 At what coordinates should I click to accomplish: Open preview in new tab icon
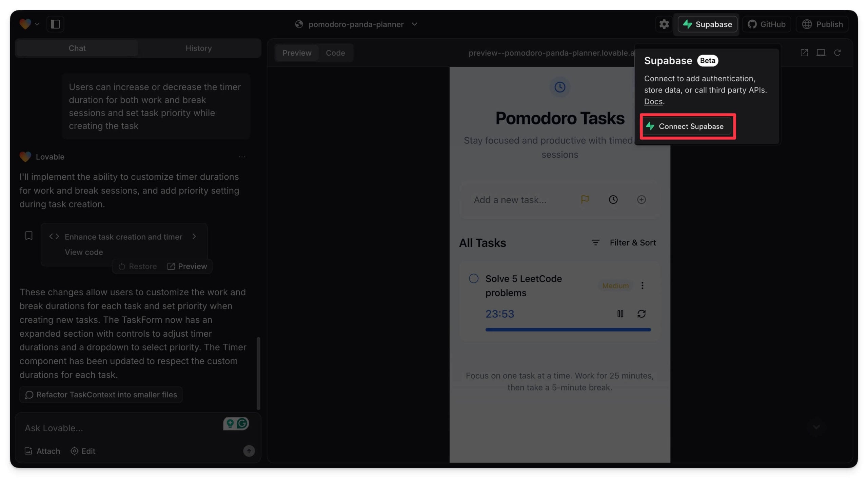click(804, 53)
